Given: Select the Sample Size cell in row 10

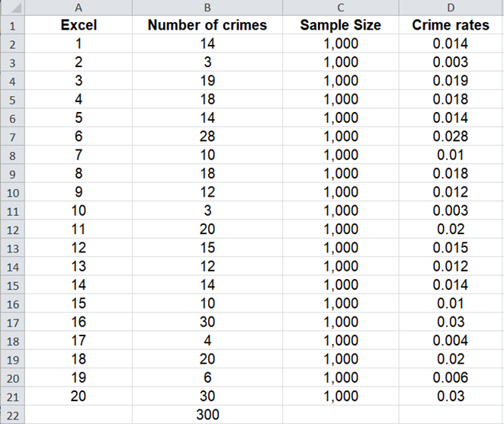Looking at the screenshot, I should coord(340,192).
